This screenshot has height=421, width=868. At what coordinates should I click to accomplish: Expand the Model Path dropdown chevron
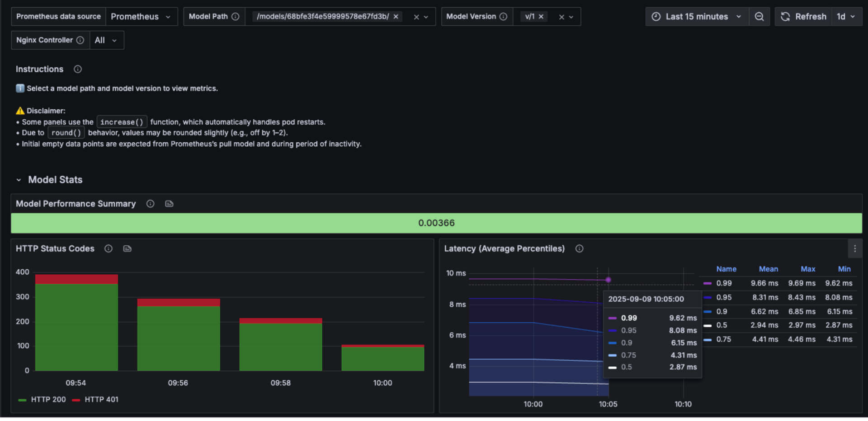coord(426,17)
